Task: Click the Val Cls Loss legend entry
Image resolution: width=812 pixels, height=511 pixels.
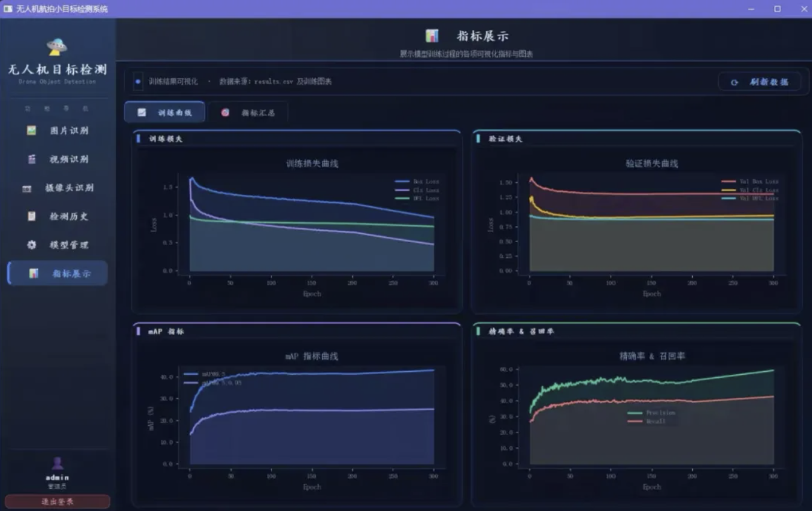Action: pos(750,190)
